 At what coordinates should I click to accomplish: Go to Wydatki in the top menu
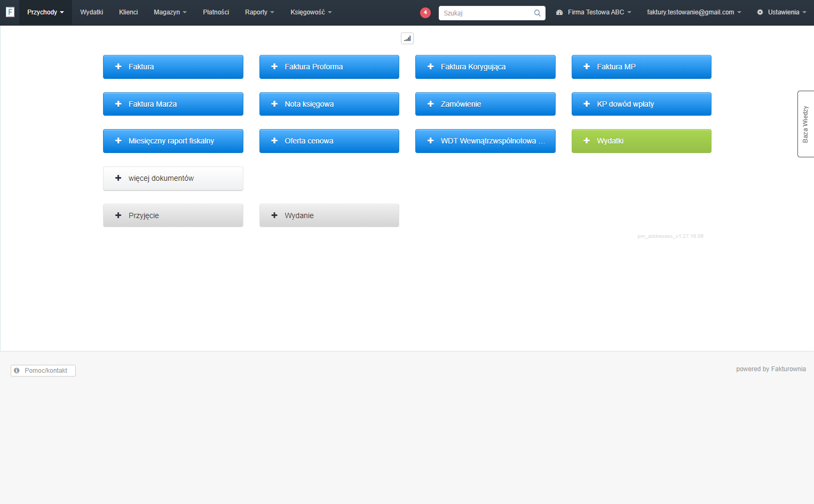92,12
